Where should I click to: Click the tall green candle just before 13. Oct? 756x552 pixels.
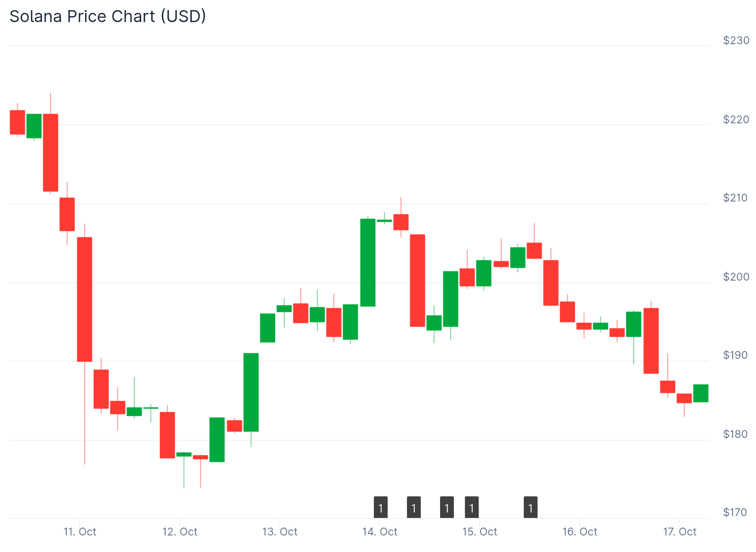click(x=251, y=392)
